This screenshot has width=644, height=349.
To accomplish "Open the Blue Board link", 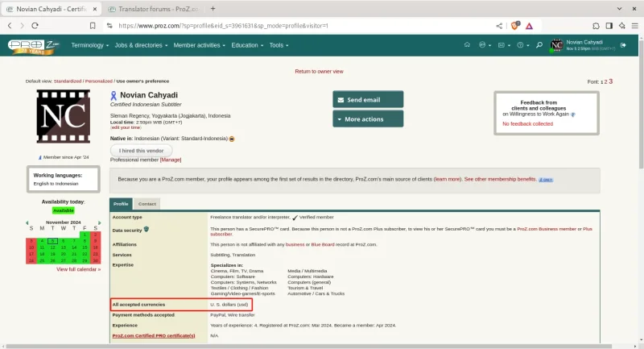I will click(x=323, y=244).
